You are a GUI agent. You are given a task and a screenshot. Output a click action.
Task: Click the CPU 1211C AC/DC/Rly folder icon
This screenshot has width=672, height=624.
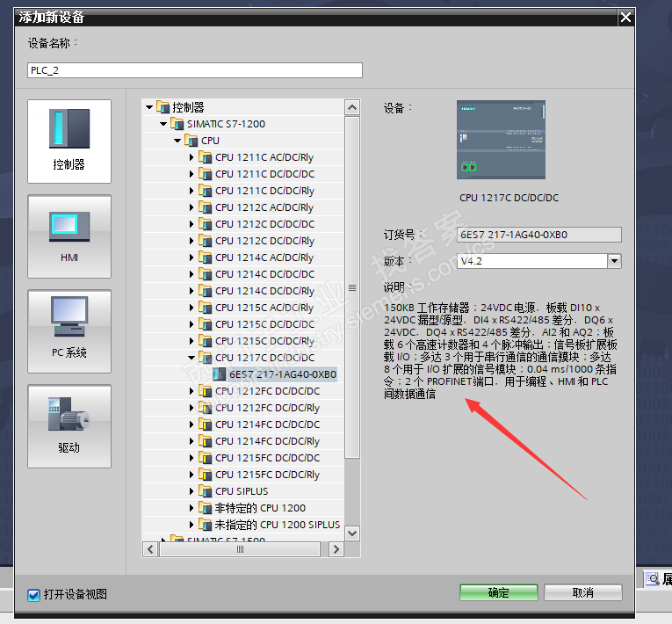tap(206, 157)
